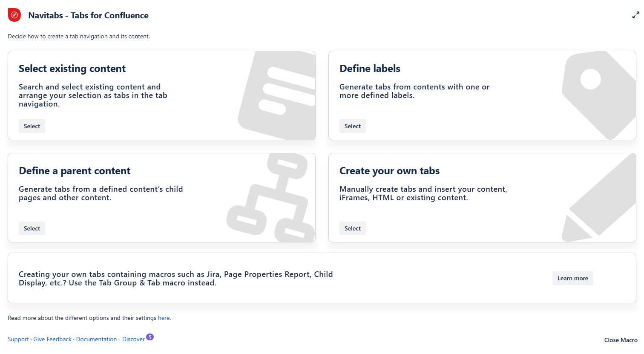Open the Discover link
Viewport: 644px width, 354px height.
coord(133,339)
